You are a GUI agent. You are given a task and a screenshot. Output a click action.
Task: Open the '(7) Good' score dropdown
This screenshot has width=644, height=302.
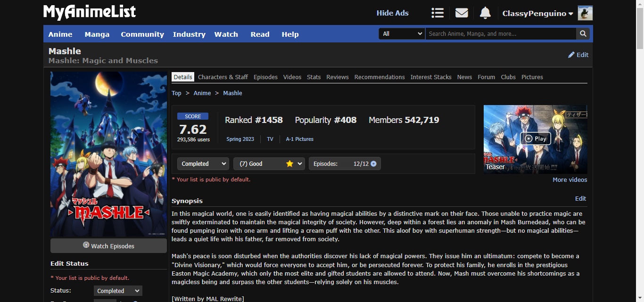[x=269, y=163]
